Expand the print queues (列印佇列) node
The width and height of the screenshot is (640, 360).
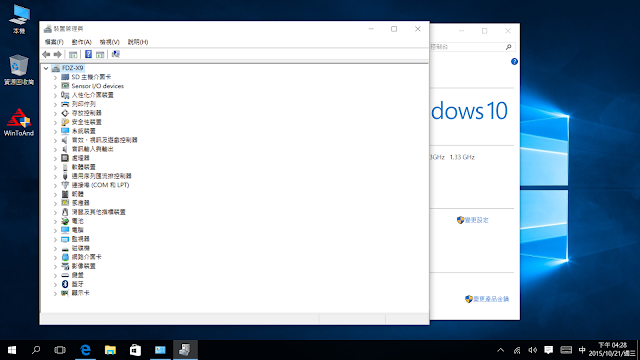(x=55, y=104)
